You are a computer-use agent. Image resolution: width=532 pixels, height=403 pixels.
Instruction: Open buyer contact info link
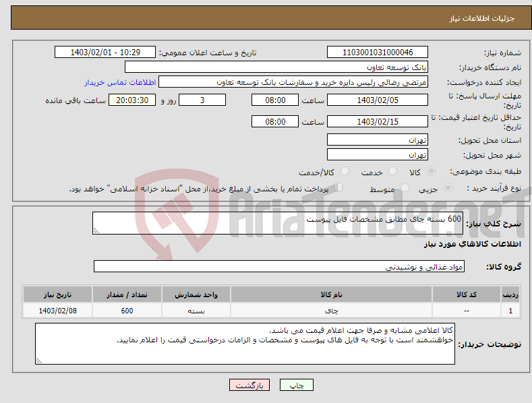[120, 82]
